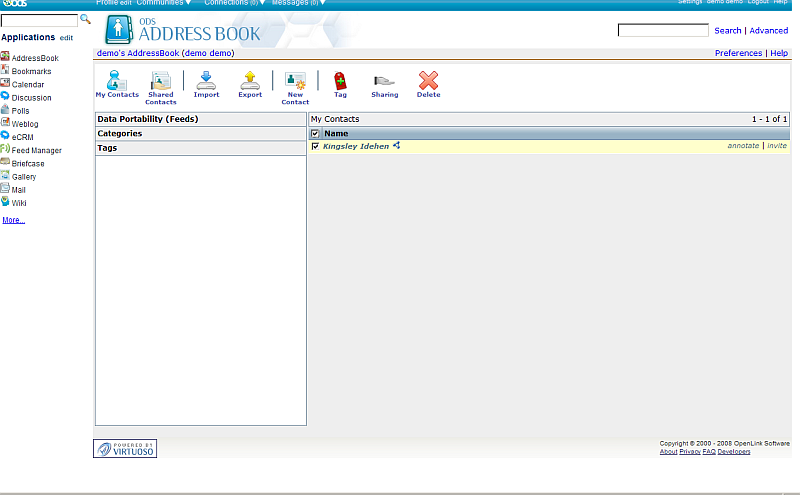Click the Import toolbar icon
Viewport: 800px width, 495px height.
pos(206,81)
